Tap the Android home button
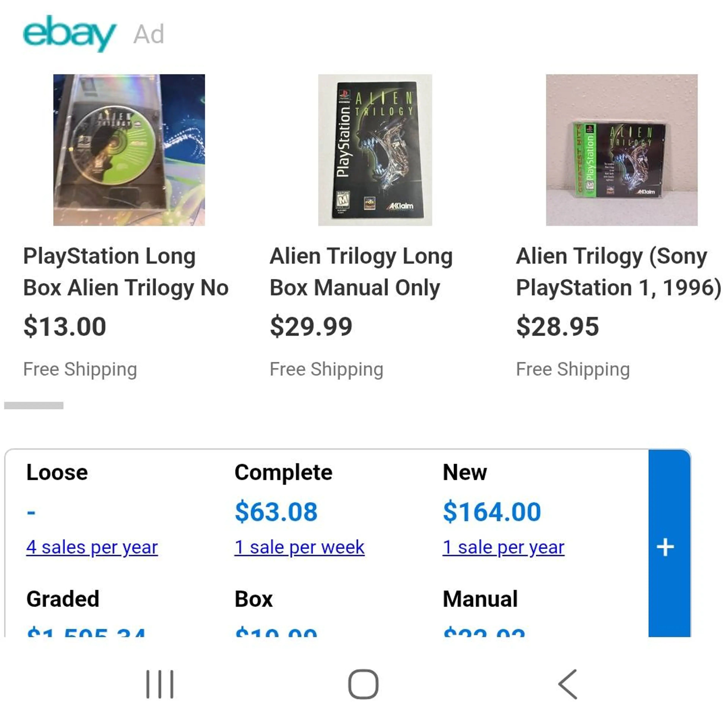 363,684
